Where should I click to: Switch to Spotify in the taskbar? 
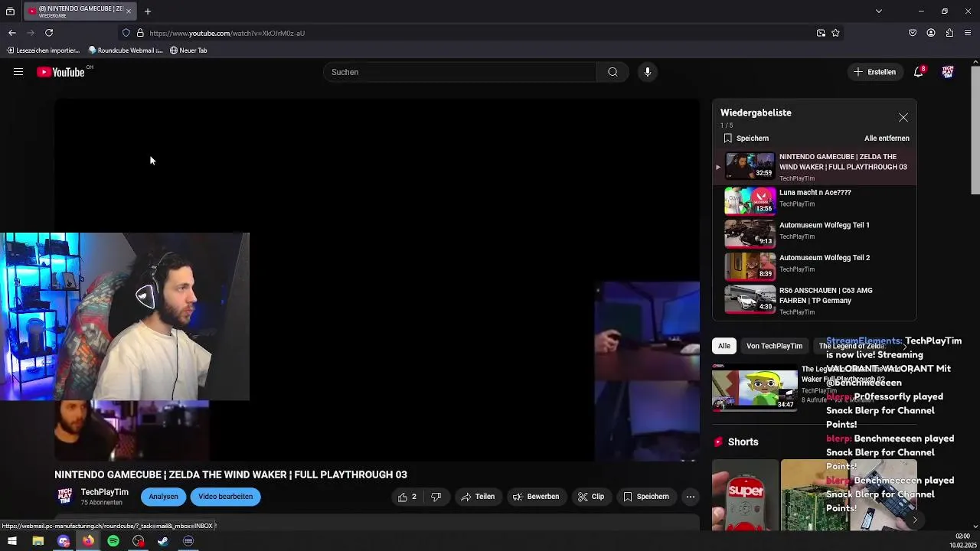coord(113,541)
